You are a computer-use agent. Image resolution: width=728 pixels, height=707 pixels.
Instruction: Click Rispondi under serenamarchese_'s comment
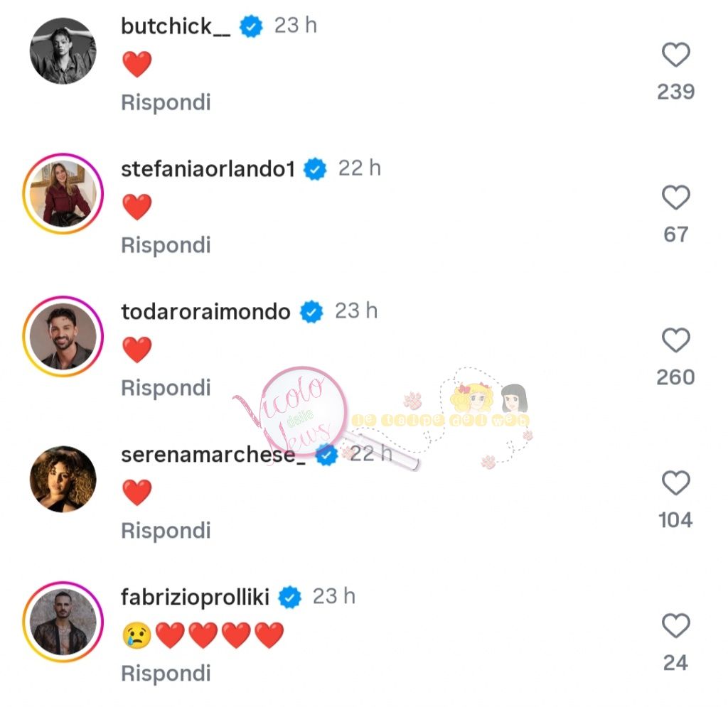166,531
